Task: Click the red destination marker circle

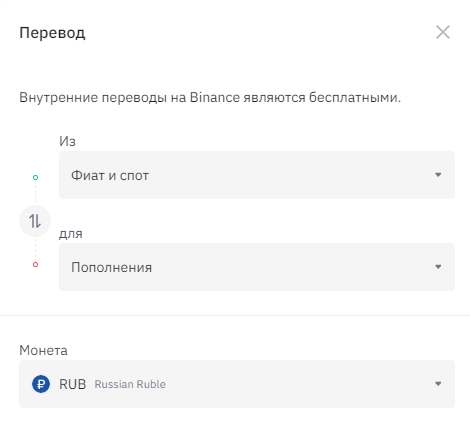Action: [35, 265]
